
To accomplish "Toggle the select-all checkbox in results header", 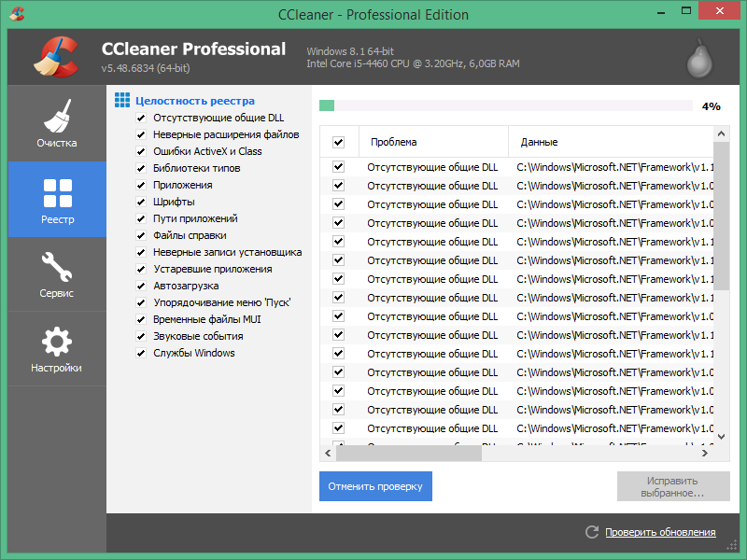I will [339, 140].
